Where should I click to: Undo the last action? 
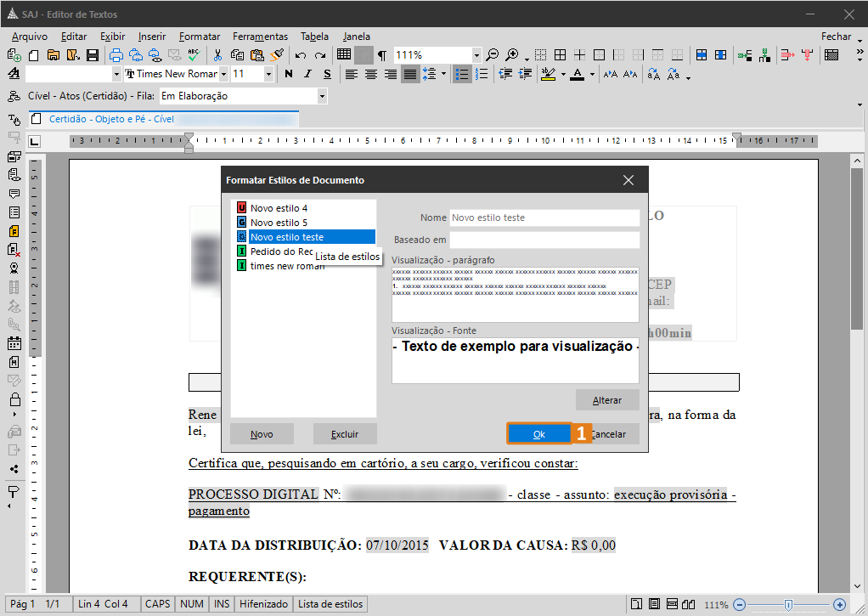tap(301, 55)
